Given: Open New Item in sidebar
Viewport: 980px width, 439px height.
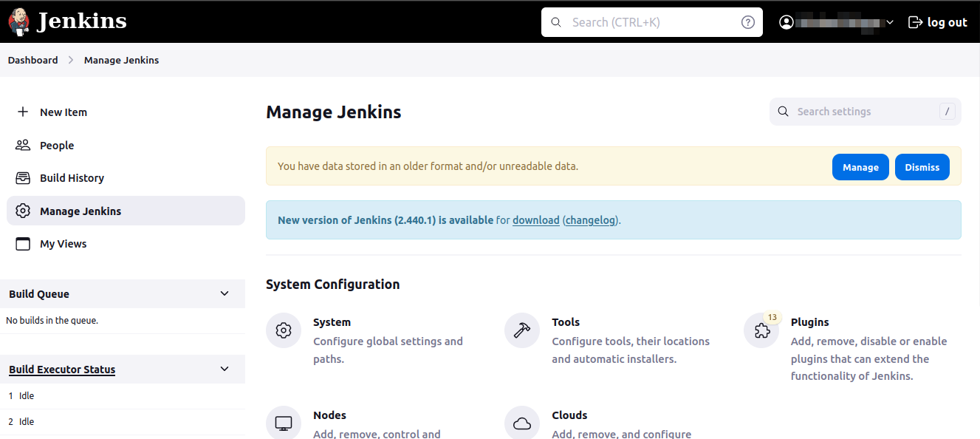Looking at the screenshot, I should click(x=126, y=112).
